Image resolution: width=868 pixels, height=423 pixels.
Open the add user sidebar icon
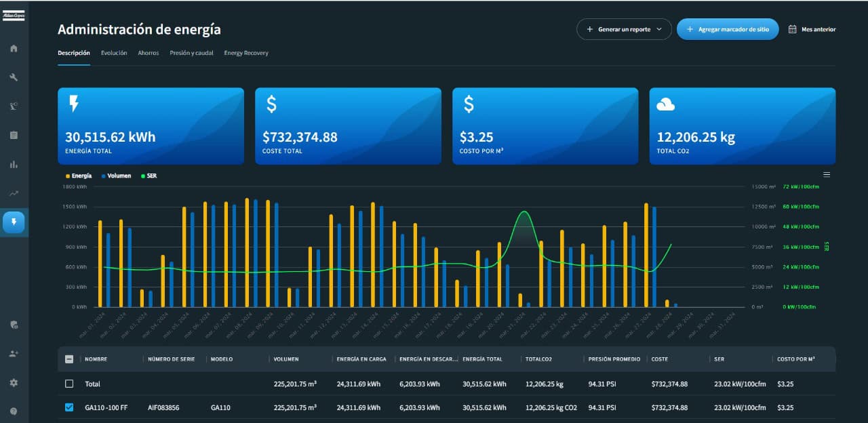pyautogui.click(x=14, y=353)
